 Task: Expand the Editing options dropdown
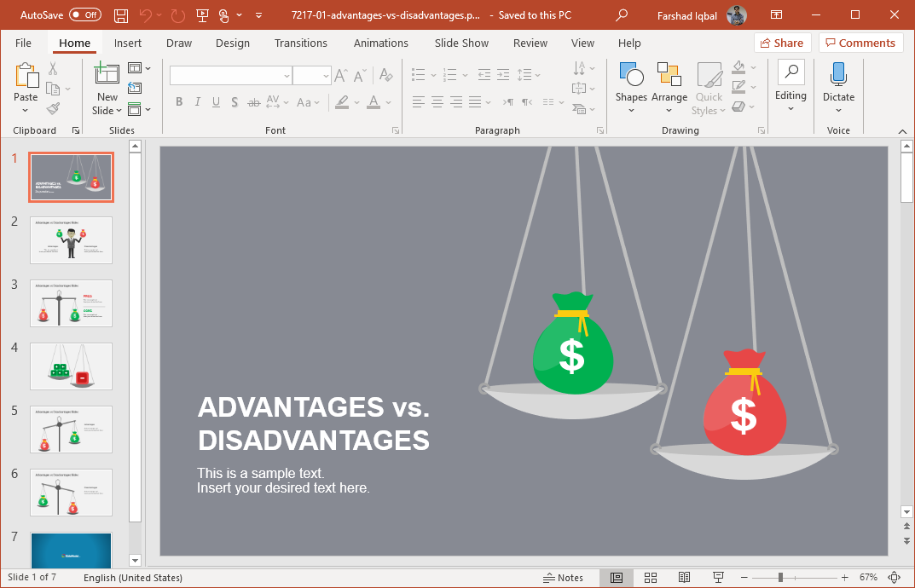pos(790,87)
